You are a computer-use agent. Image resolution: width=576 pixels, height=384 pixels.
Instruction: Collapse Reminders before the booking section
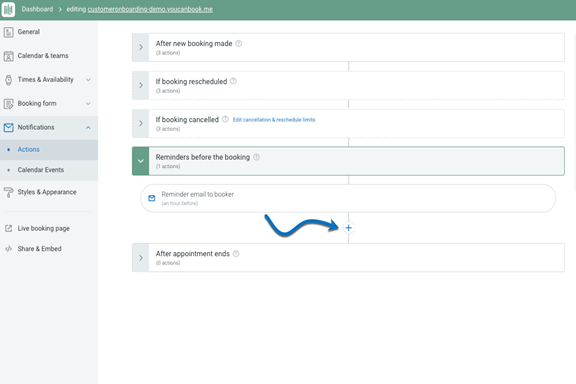[x=141, y=161]
